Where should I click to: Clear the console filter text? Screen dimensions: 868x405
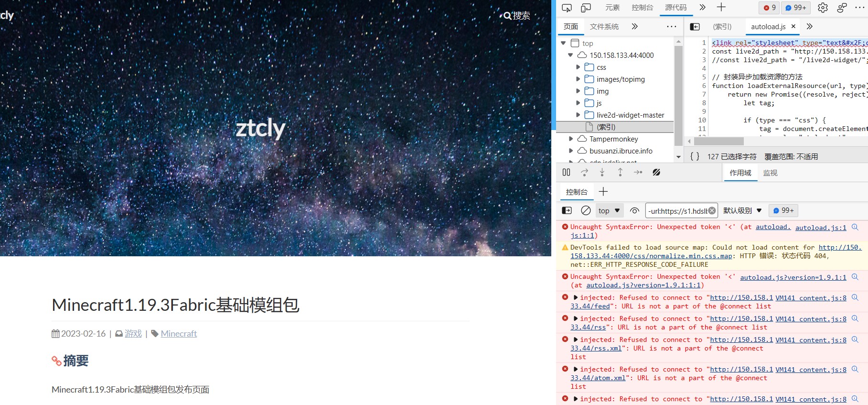[x=712, y=211]
